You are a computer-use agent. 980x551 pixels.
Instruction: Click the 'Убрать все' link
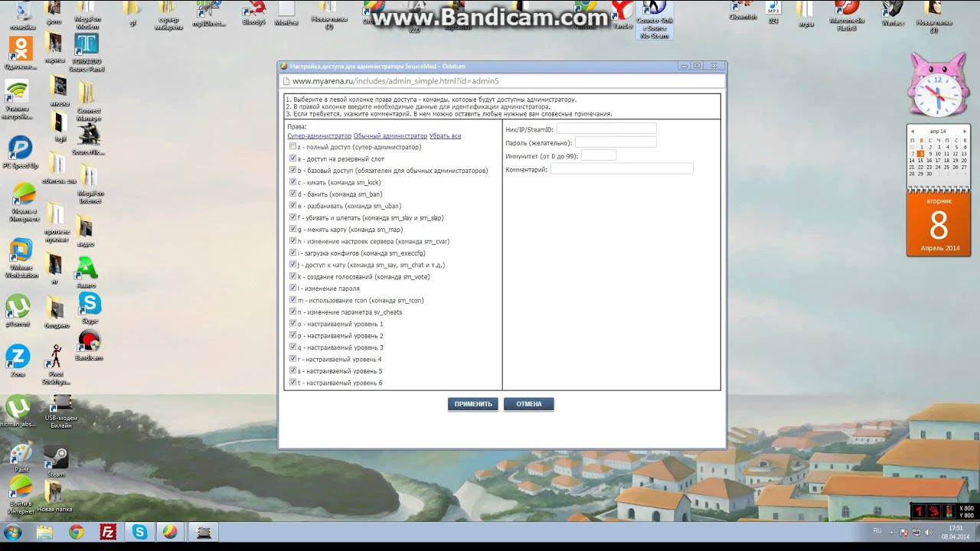click(445, 135)
